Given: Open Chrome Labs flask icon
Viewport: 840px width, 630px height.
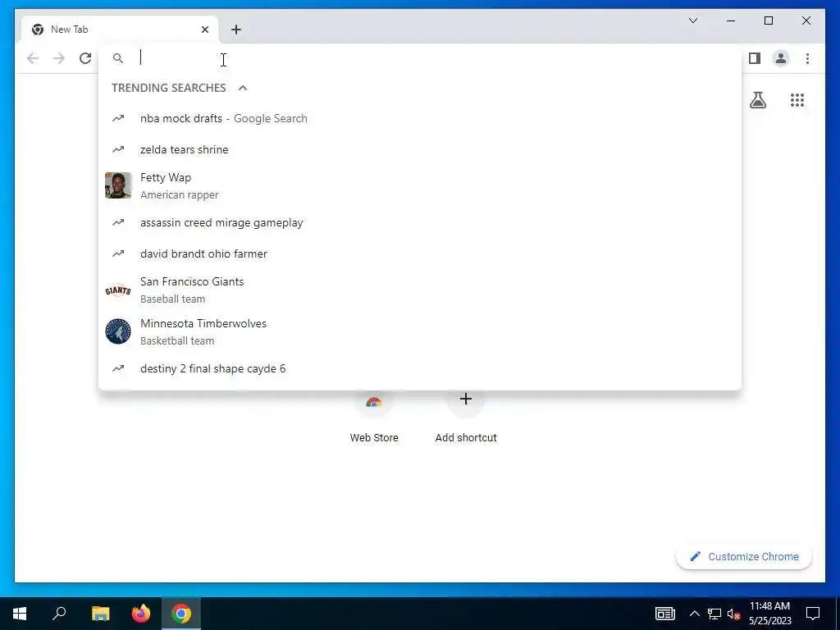Looking at the screenshot, I should point(758,100).
